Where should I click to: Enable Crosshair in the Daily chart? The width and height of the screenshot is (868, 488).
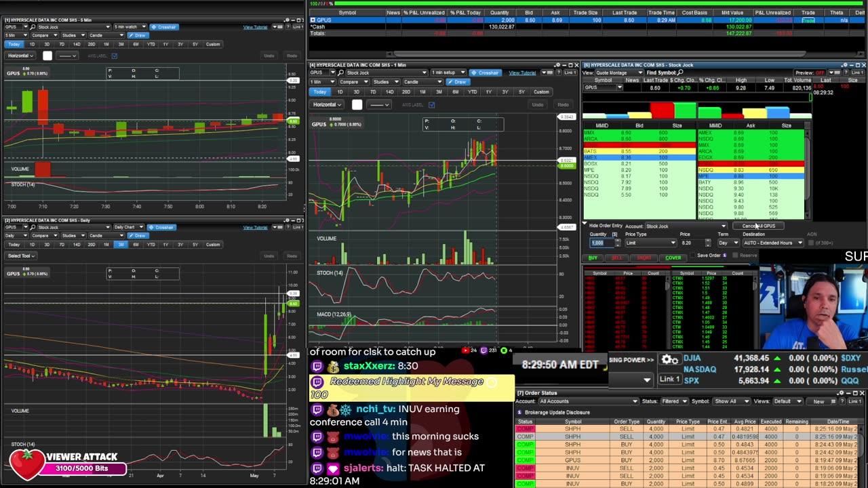[161, 227]
